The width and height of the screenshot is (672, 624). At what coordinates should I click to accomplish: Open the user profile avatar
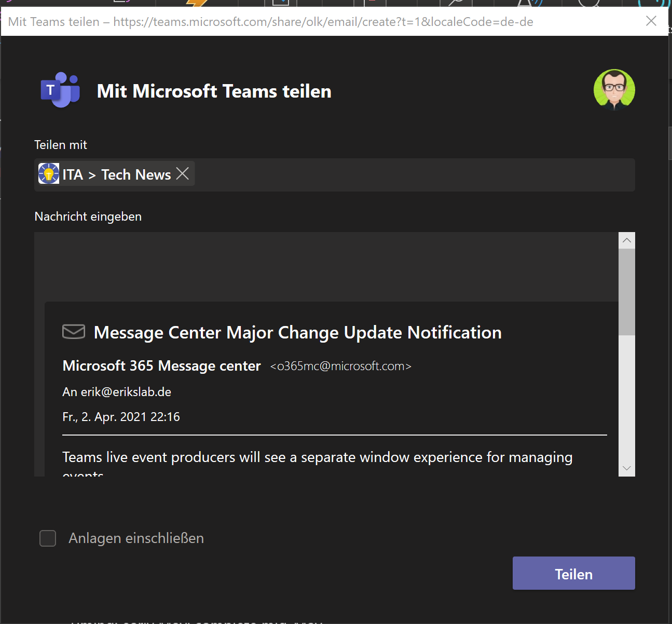614,90
